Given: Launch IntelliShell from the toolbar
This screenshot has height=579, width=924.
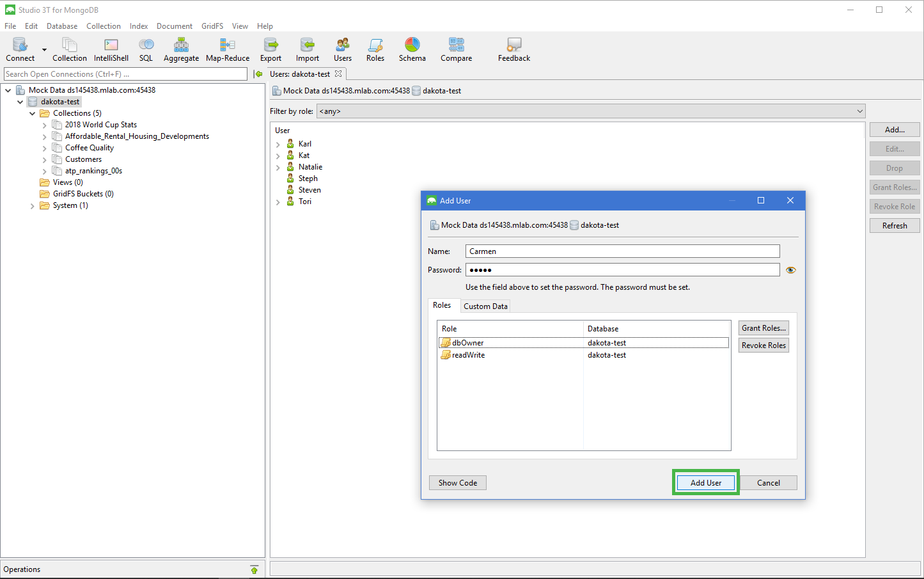Looking at the screenshot, I should pos(111,49).
